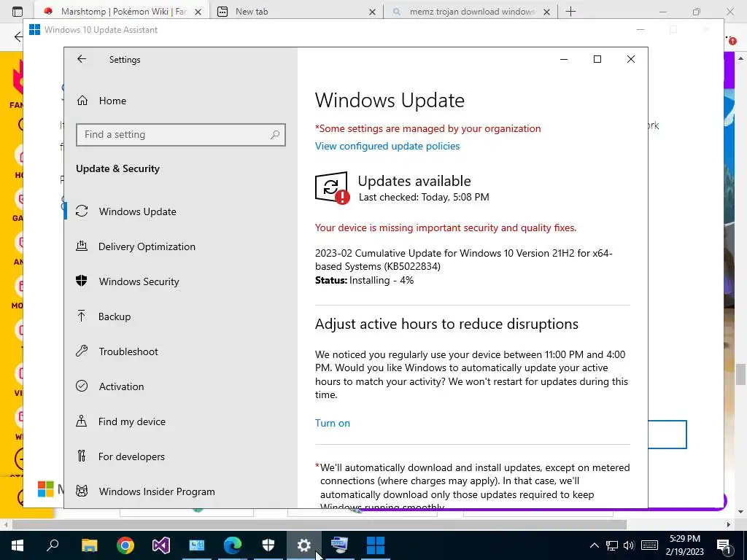Switch to the memz trojan download tab

[x=469, y=12]
